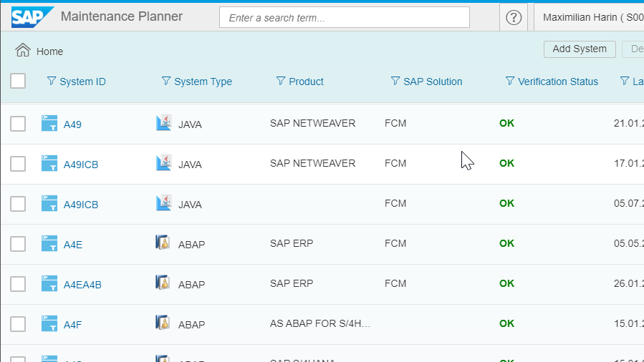This screenshot has width=644, height=362.
Task: Click the filter icon for Verification Status
Action: point(510,81)
